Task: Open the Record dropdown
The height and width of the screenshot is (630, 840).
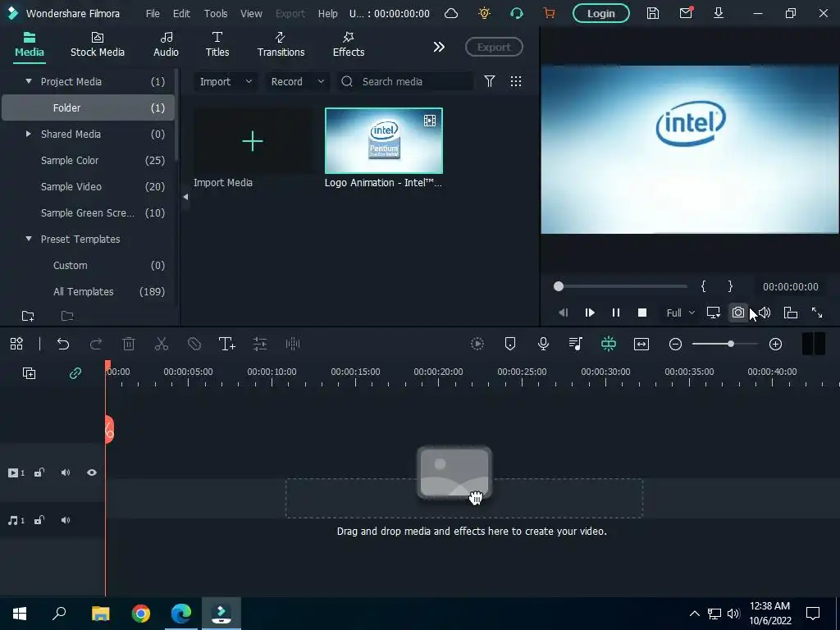Action: [297, 81]
